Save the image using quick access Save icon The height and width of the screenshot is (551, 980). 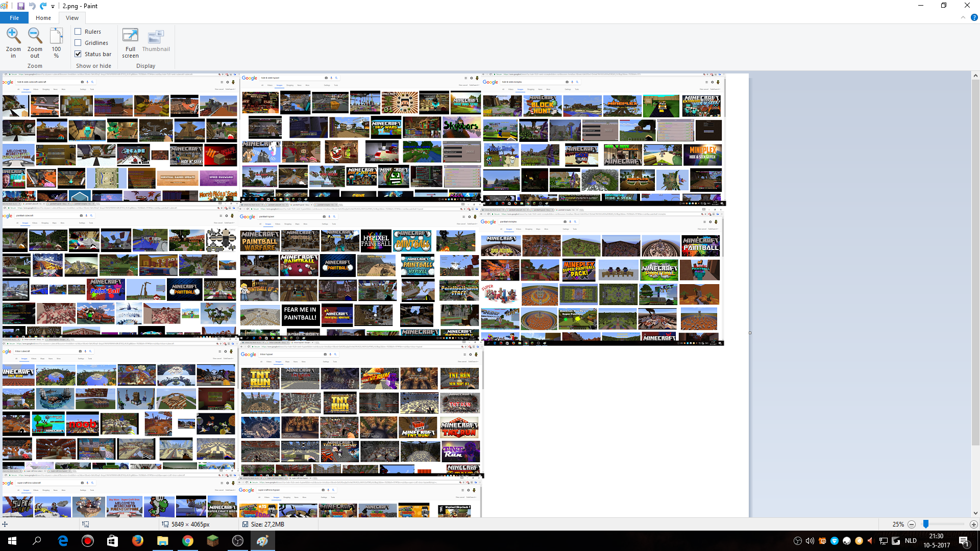pyautogui.click(x=21, y=6)
